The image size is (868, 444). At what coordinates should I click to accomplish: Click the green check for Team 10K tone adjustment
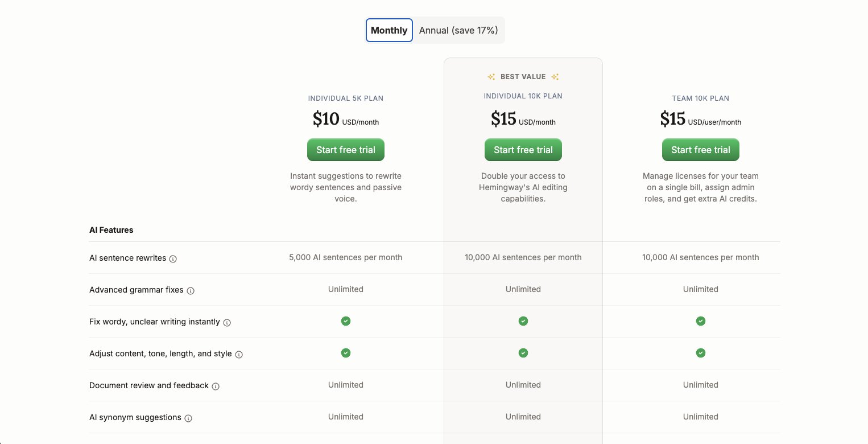[700, 353]
